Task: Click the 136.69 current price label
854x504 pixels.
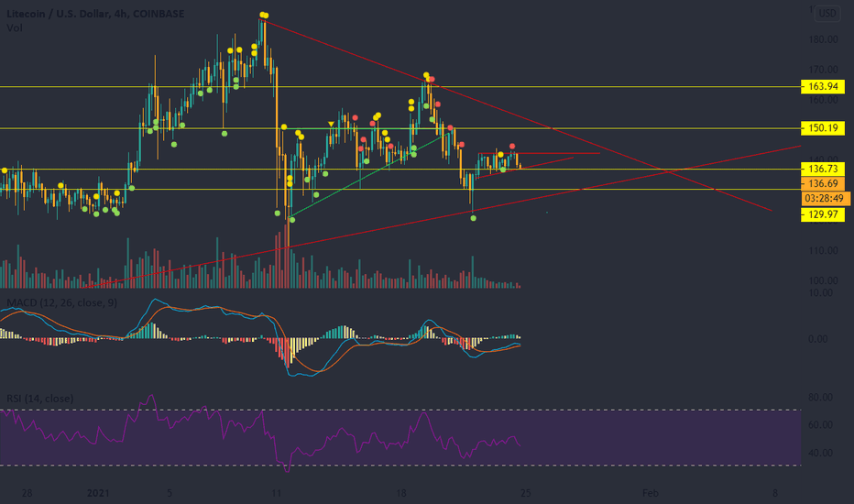Action: [x=823, y=183]
